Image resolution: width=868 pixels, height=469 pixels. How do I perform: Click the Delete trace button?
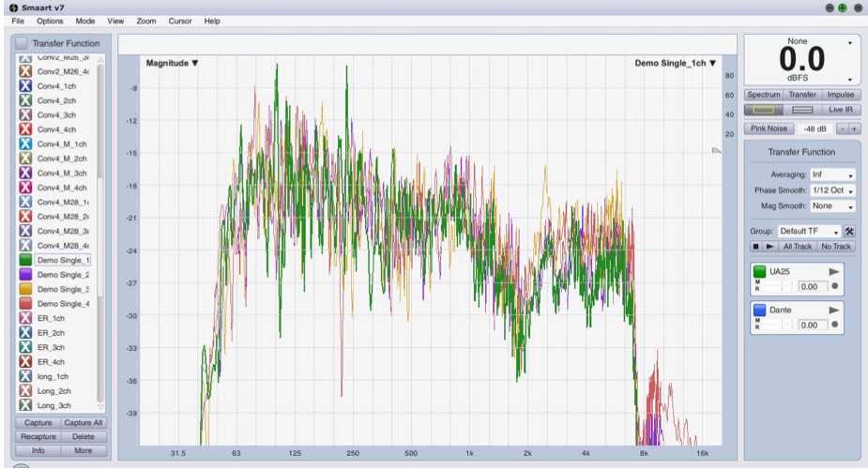click(x=83, y=436)
